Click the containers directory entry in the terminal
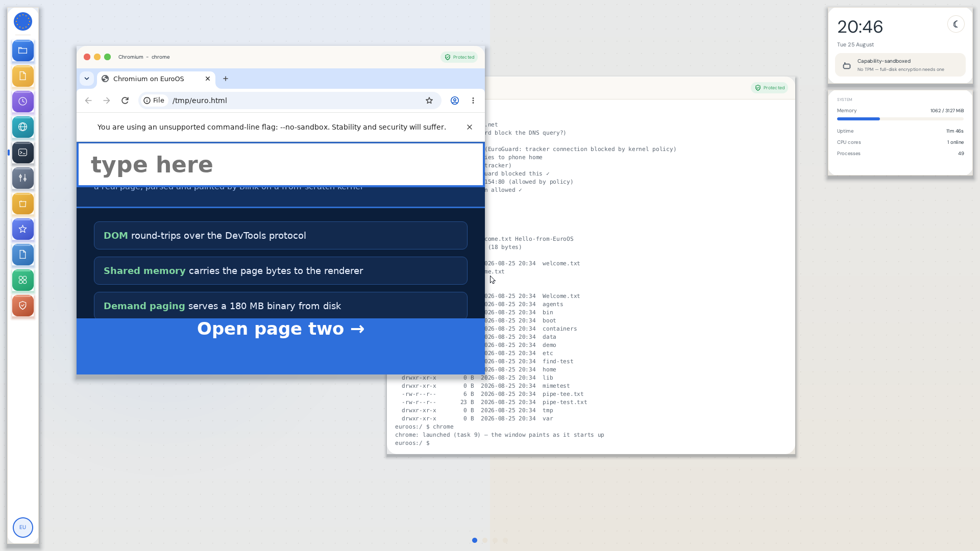The width and height of the screenshot is (980, 551). click(559, 329)
